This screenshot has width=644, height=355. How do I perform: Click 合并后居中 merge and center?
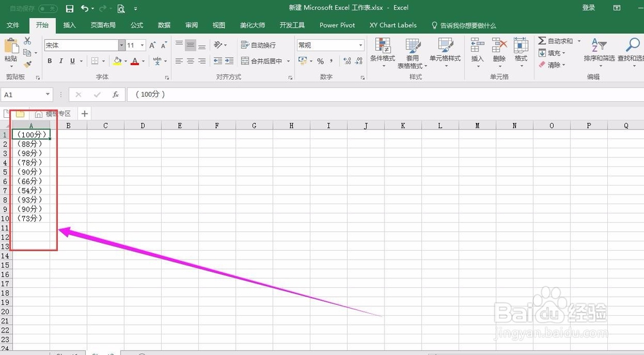tap(261, 61)
